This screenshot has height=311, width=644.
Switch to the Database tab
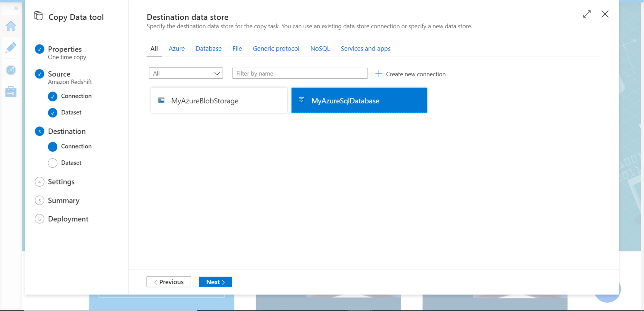(x=209, y=49)
